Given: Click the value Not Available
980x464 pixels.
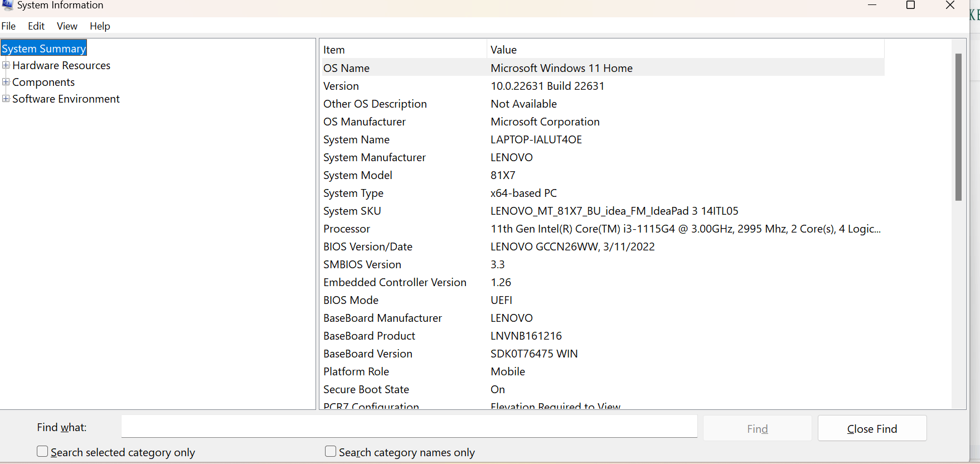Looking at the screenshot, I should pos(523,104).
